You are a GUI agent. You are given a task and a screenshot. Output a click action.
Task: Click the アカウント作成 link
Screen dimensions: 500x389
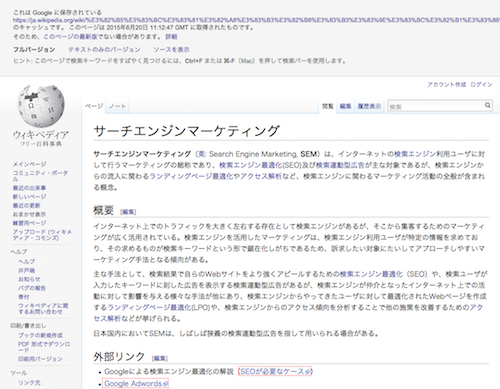tap(447, 84)
